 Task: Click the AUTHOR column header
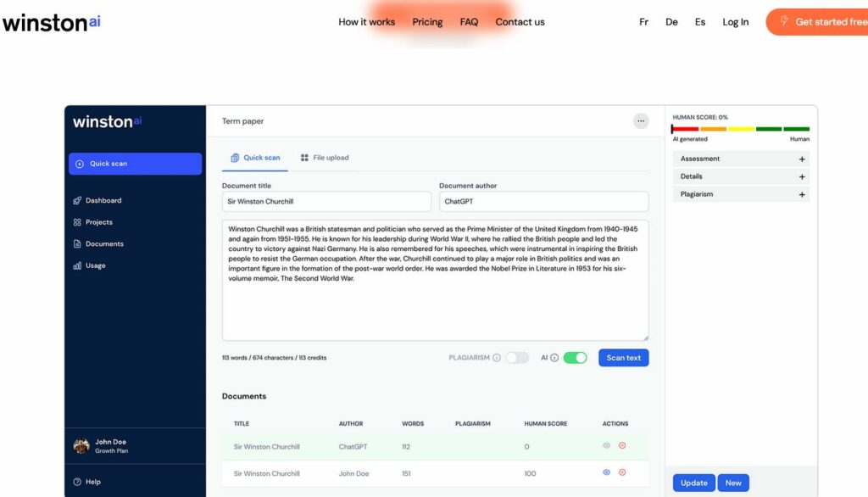point(351,424)
